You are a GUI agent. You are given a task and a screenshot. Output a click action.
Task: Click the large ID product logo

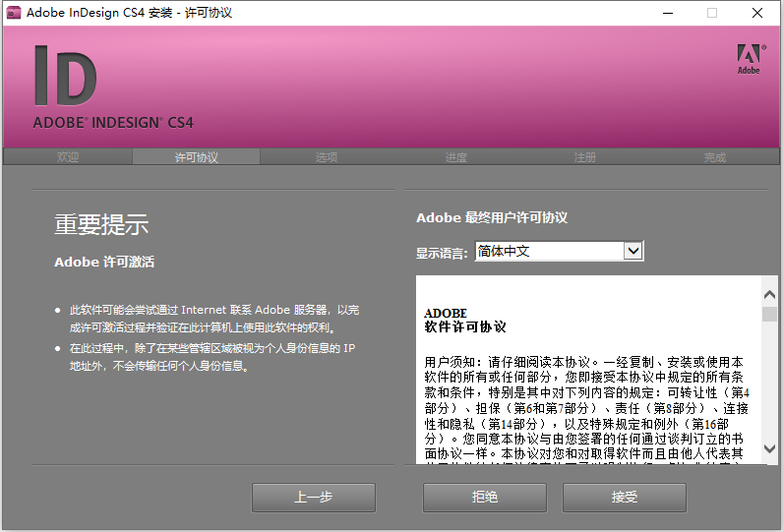tap(65, 76)
